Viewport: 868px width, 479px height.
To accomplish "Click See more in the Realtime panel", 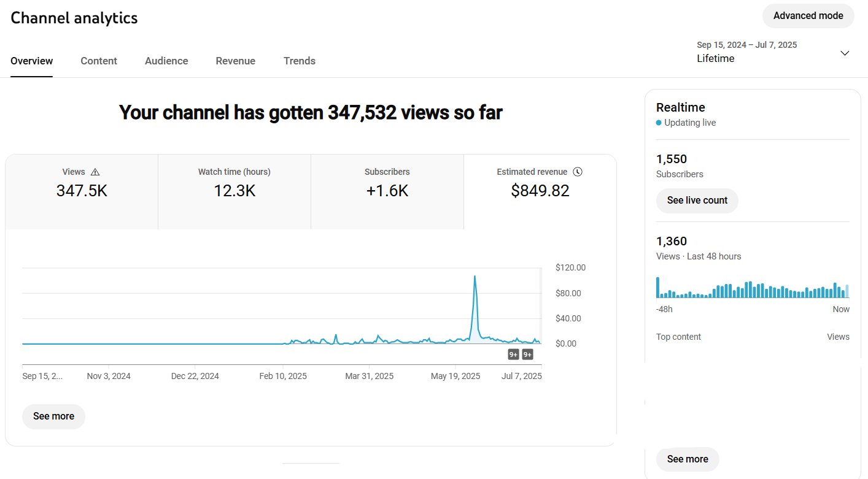I will click(688, 459).
